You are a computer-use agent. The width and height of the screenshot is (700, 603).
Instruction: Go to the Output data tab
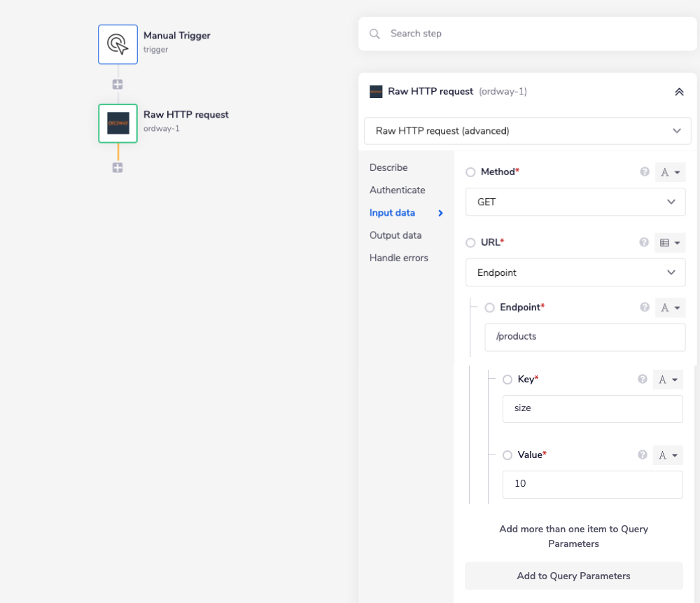395,235
